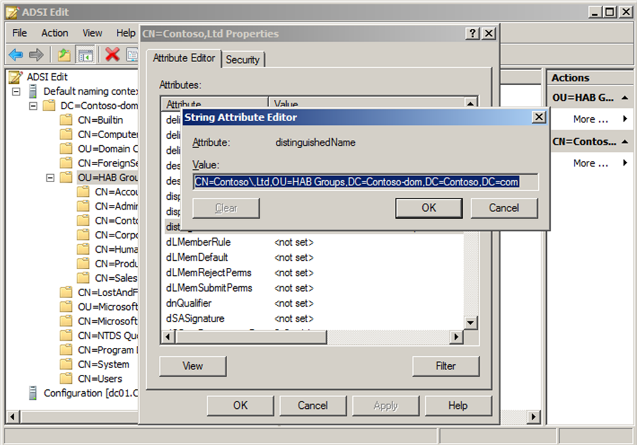The height and width of the screenshot is (445, 637).
Task: Click the Up one level folder icon
Action: click(64, 54)
